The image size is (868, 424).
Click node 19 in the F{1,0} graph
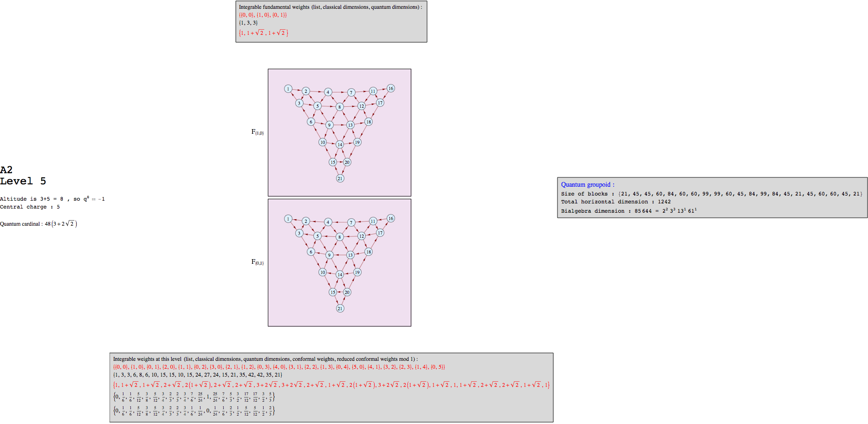click(x=357, y=142)
